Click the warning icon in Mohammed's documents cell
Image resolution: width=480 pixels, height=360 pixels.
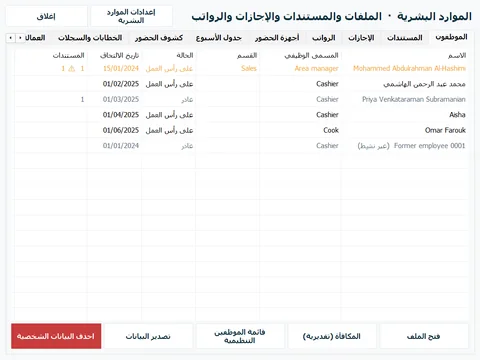click(x=72, y=69)
